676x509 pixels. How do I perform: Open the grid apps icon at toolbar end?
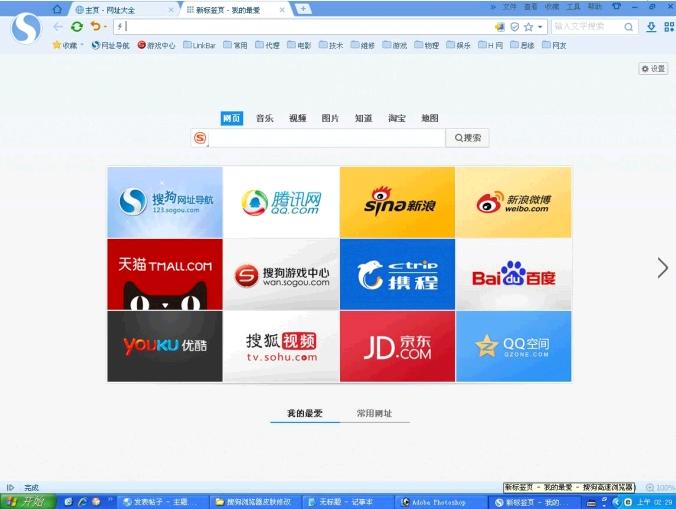pyautogui.click(x=669, y=27)
